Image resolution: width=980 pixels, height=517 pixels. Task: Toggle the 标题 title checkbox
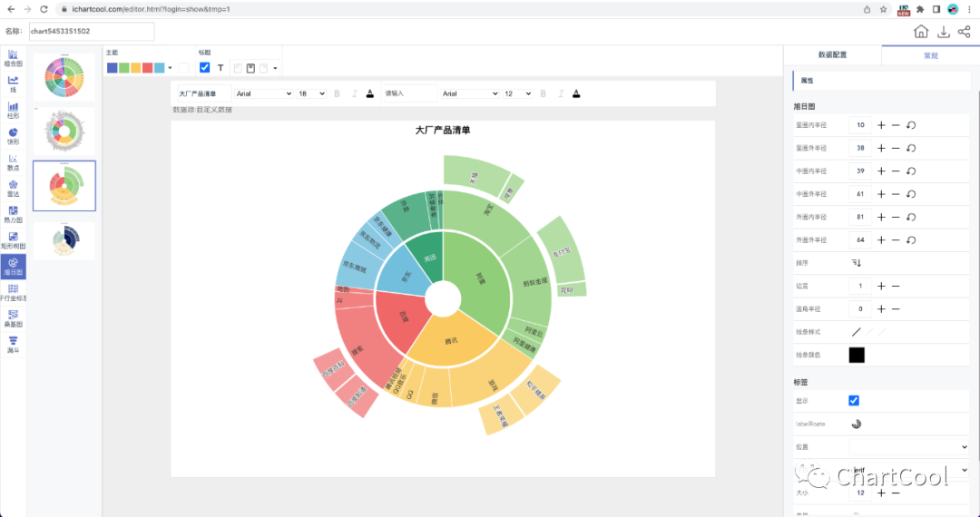204,68
